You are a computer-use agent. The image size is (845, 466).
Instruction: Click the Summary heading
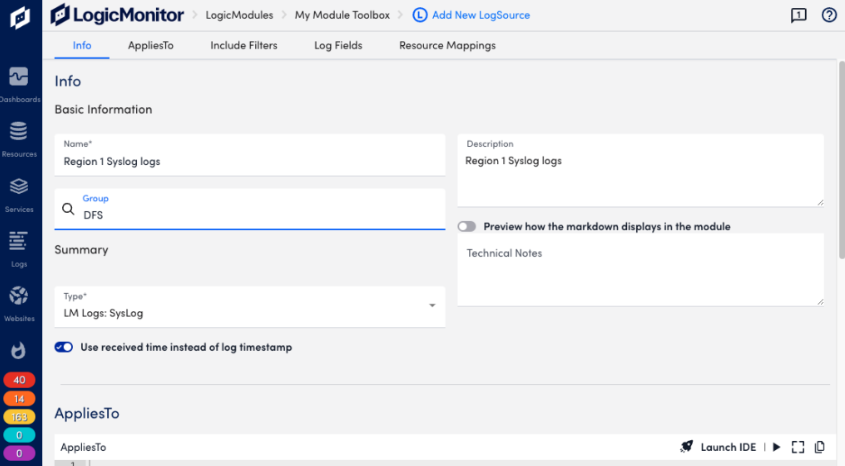tap(81, 249)
